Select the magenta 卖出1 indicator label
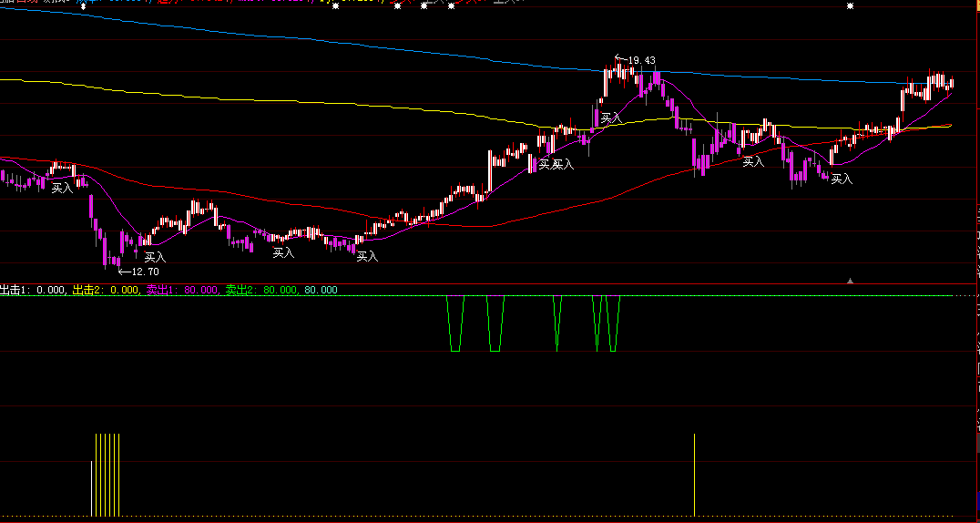This screenshot has width=980, height=523. point(182,290)
